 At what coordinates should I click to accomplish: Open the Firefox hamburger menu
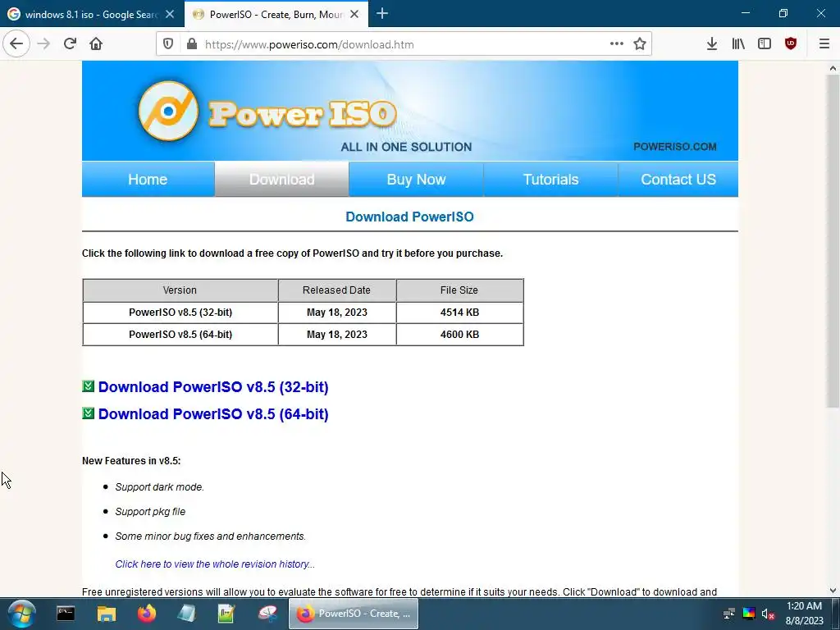tap(824, 44)
